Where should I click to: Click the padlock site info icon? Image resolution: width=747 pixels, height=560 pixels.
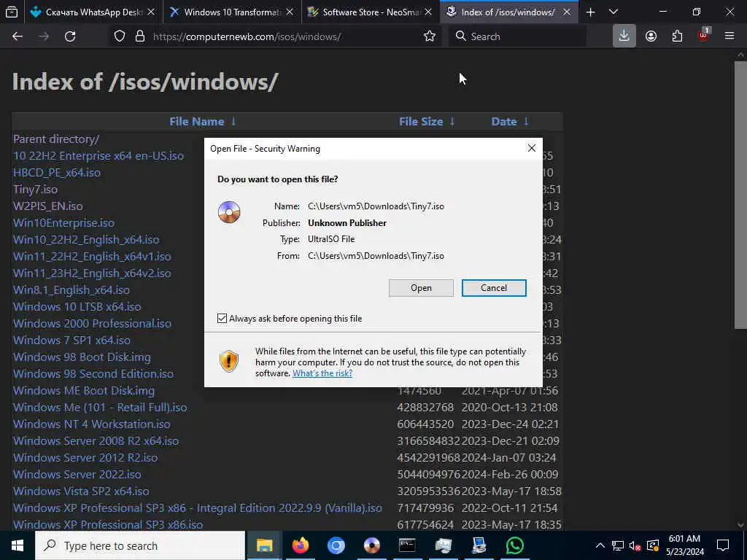point(139,36)
